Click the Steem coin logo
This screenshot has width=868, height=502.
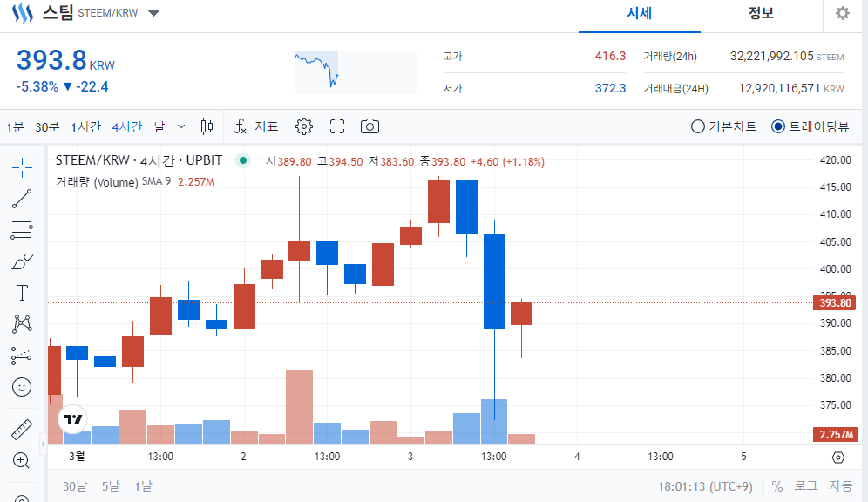pos(23,13)
